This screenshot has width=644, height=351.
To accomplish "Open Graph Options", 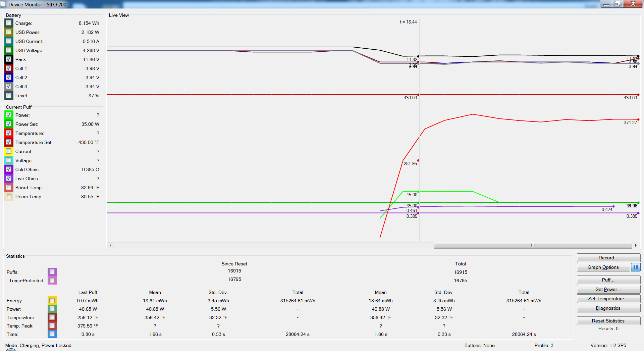I will pos(603,267).
